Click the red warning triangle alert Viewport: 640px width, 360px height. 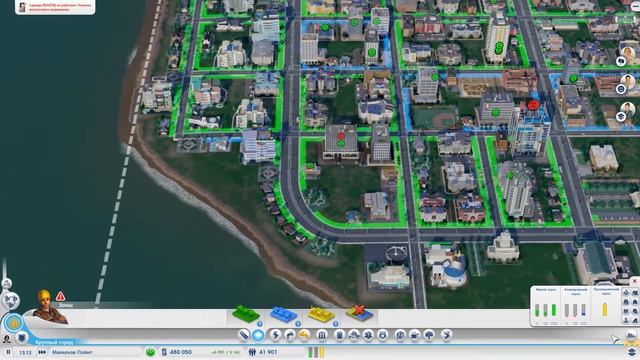pyautogui.click(x=60, y=296)
